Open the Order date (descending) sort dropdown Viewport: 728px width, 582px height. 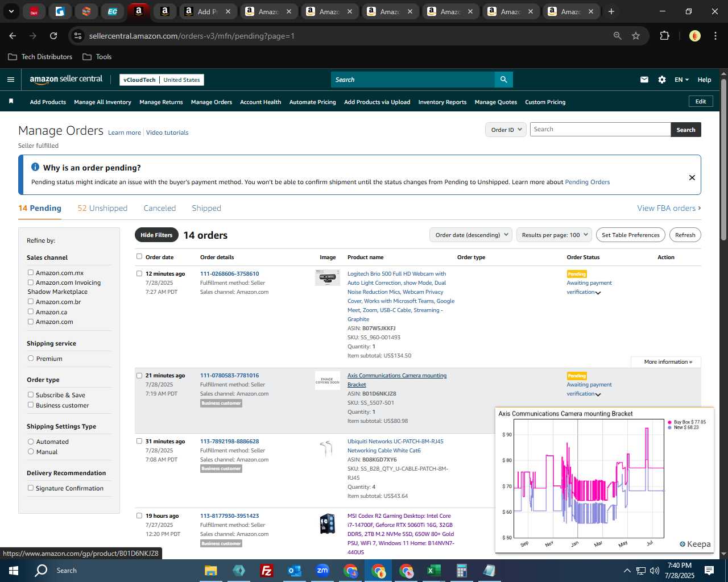tap(471, 235)
